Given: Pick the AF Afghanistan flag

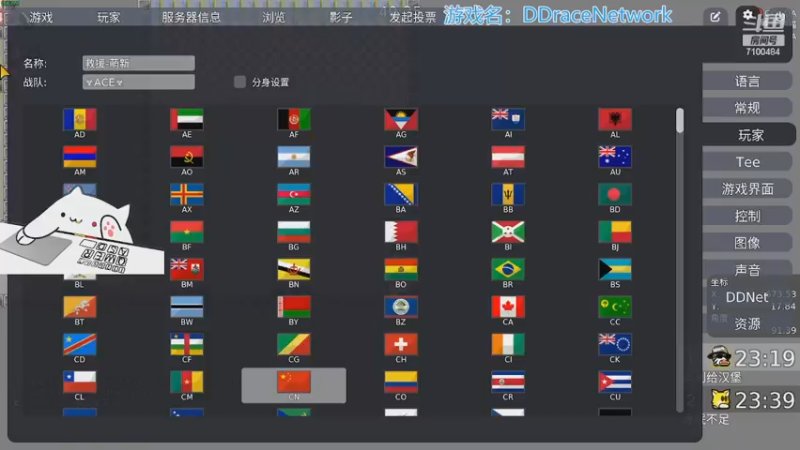Looking at the screenshot, I should coord(294,120).
